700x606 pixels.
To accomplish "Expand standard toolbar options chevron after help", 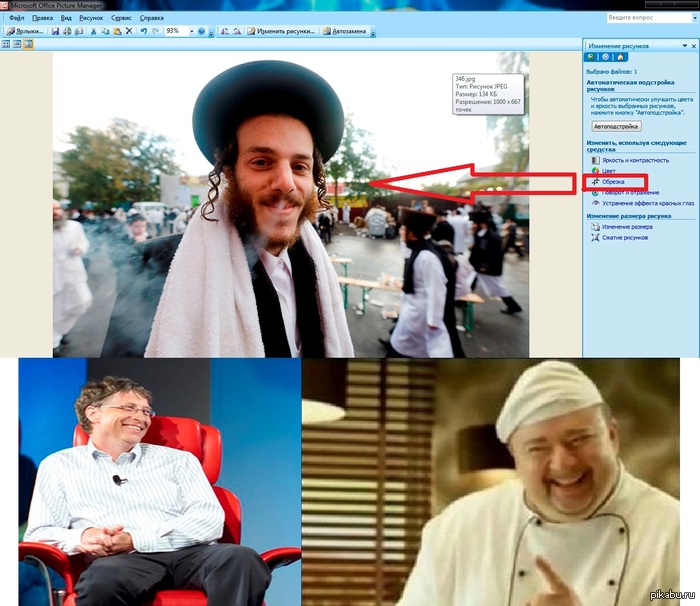I will 211,32.
